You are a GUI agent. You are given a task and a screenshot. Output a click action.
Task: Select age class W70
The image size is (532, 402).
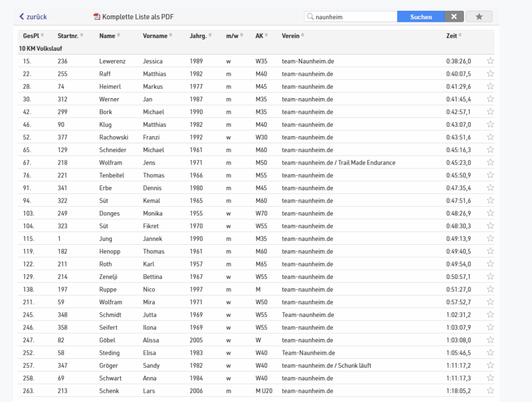(261, 213)
